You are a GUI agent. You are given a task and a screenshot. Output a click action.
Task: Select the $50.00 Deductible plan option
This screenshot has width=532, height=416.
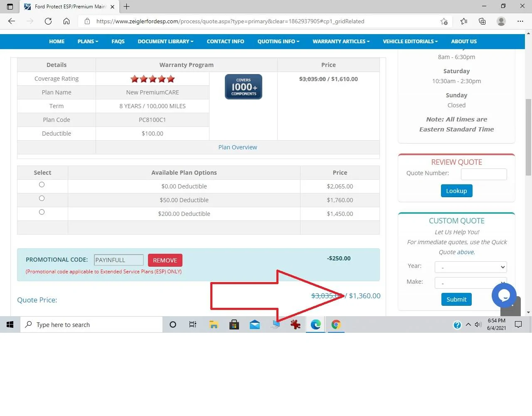(42, 198)
